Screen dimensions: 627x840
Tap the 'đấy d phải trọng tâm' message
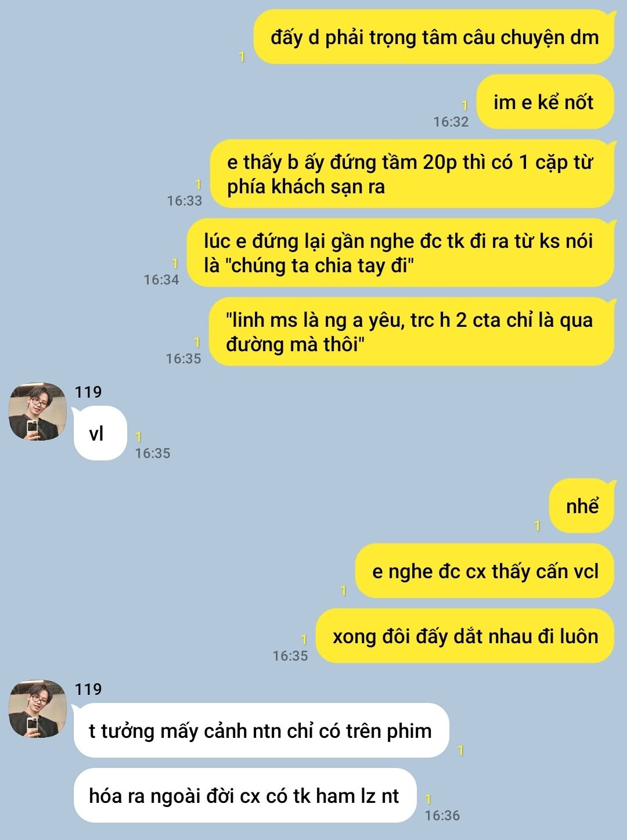coord(434,37)
